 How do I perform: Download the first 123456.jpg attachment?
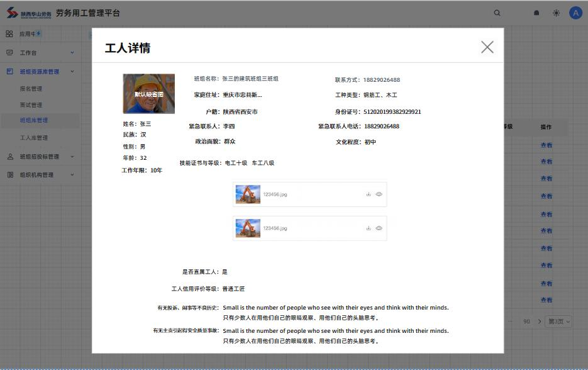click(x=369, y=194)
